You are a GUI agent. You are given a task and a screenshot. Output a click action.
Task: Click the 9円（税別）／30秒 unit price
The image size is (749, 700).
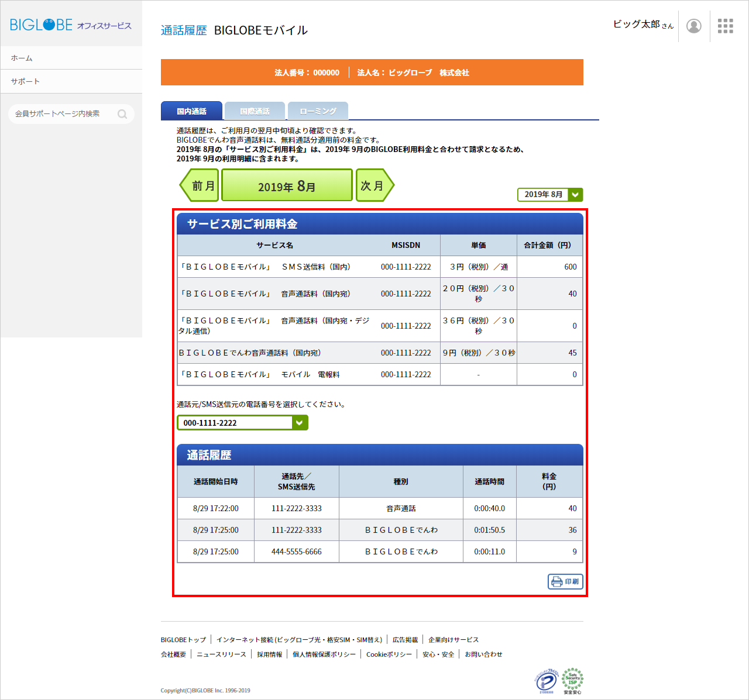pos(479,353)
